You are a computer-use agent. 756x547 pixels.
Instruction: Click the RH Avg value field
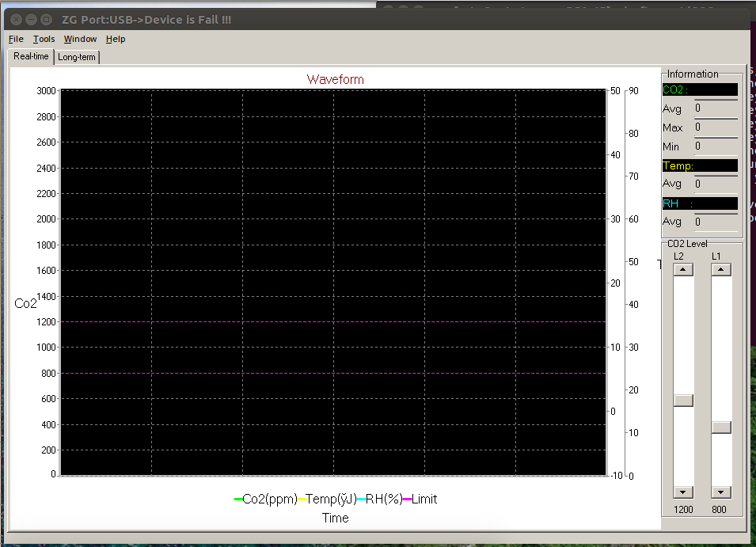pos(716,222)
